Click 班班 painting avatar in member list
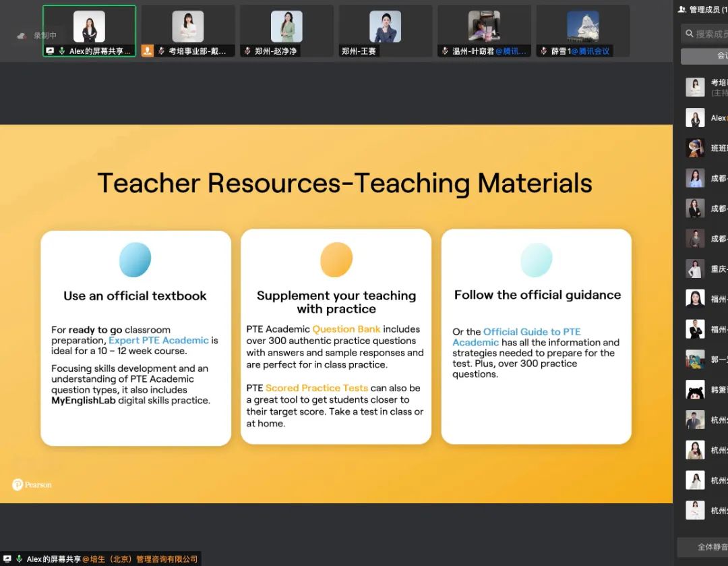 [x=695, y=148]
